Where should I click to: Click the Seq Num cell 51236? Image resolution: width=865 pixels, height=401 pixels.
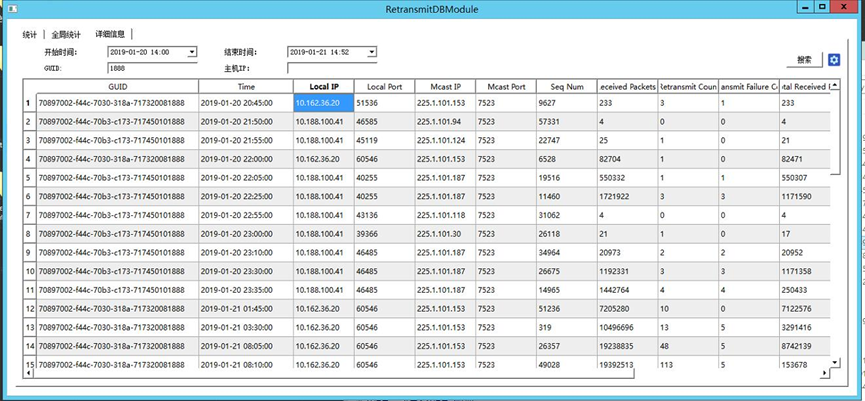click(567, 309)
